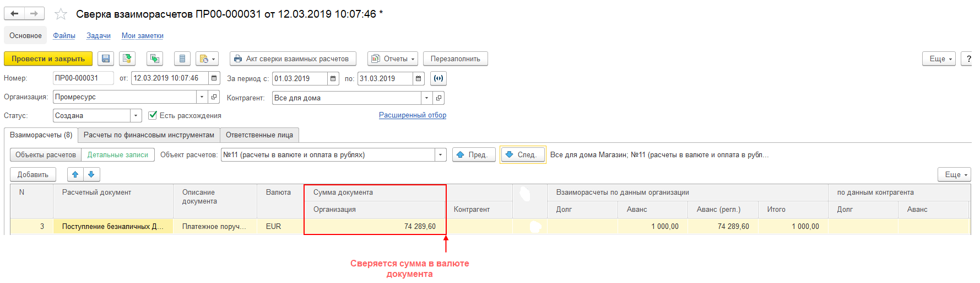Open calendar for period start date
Screen dimensions: 980x283
(333, 79)
